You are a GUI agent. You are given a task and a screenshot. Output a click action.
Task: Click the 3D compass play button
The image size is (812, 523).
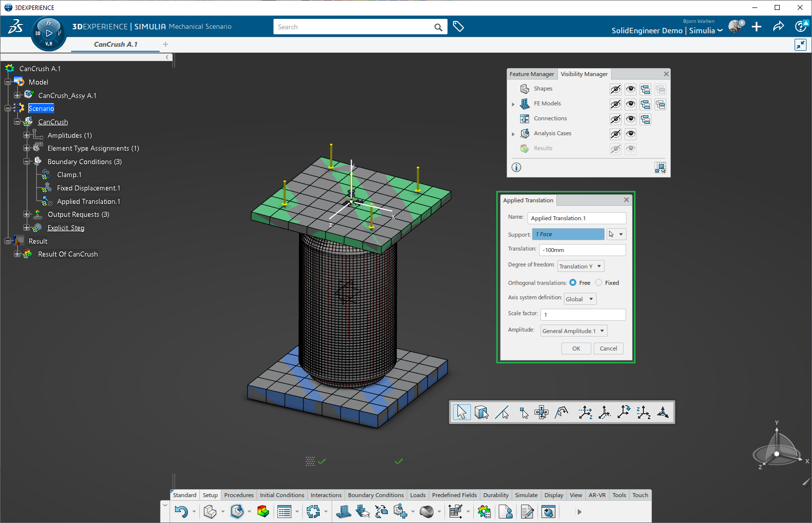49,33
